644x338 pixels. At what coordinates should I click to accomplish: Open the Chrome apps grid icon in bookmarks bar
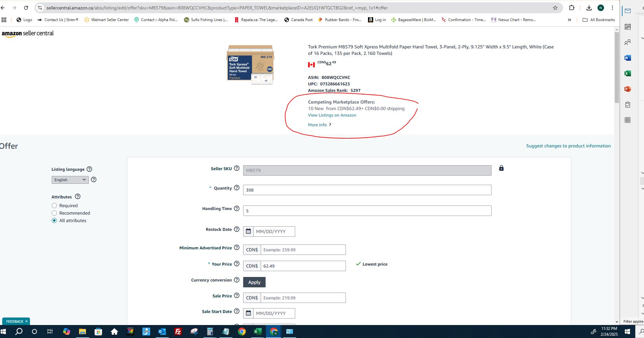[4, 20]
